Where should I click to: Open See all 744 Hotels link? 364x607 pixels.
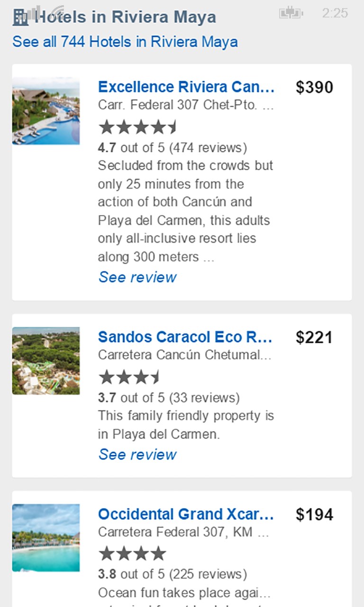(x=125, y=42)
